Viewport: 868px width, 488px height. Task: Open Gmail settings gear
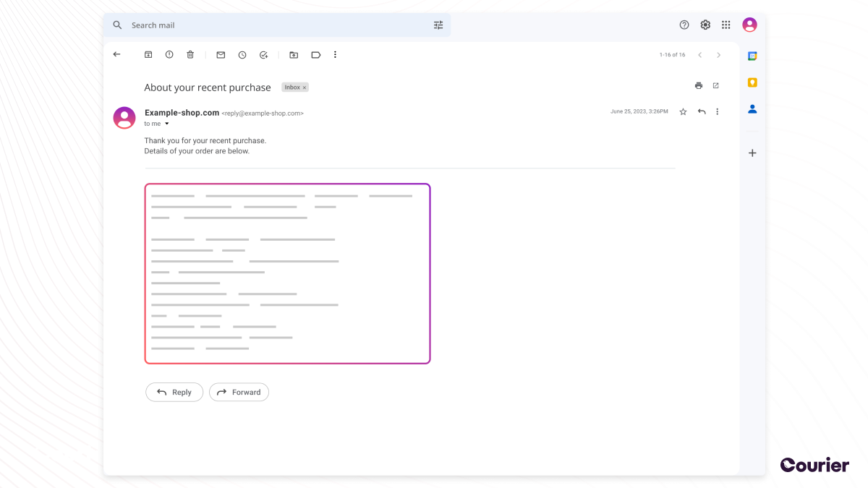705,24
